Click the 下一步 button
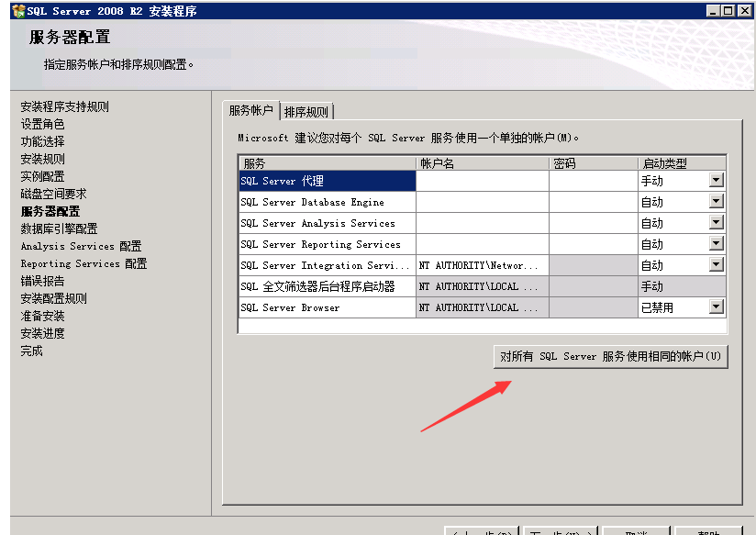The image size is (756, 535). click(x=561, y=531)
